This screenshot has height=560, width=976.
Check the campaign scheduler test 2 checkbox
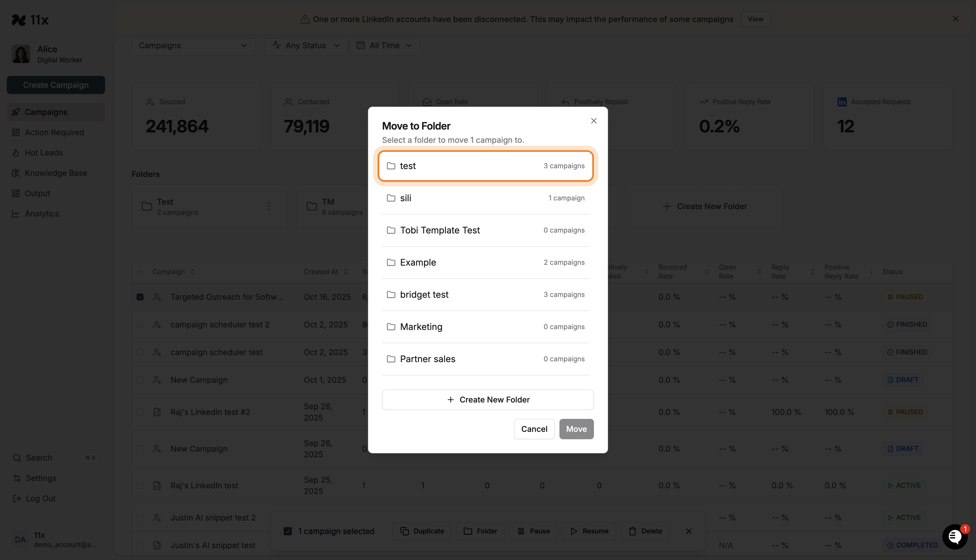coord(140,325)
